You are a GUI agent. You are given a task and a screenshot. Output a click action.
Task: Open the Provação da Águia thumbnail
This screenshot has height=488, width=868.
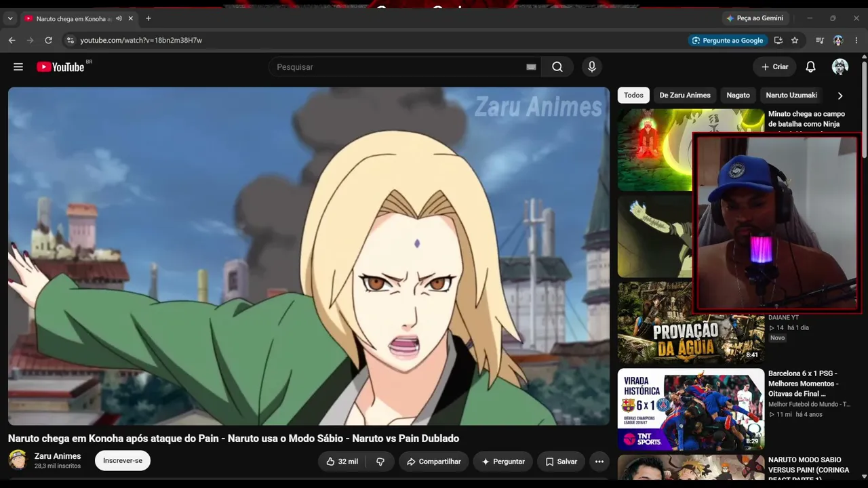click(x=690, y=323)
